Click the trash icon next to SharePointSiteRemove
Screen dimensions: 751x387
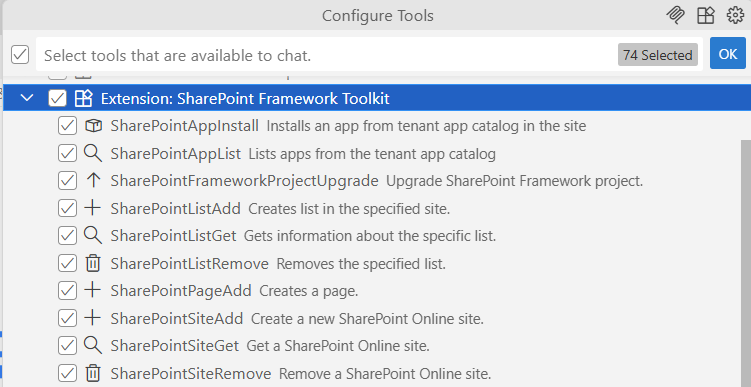point(93,373)
